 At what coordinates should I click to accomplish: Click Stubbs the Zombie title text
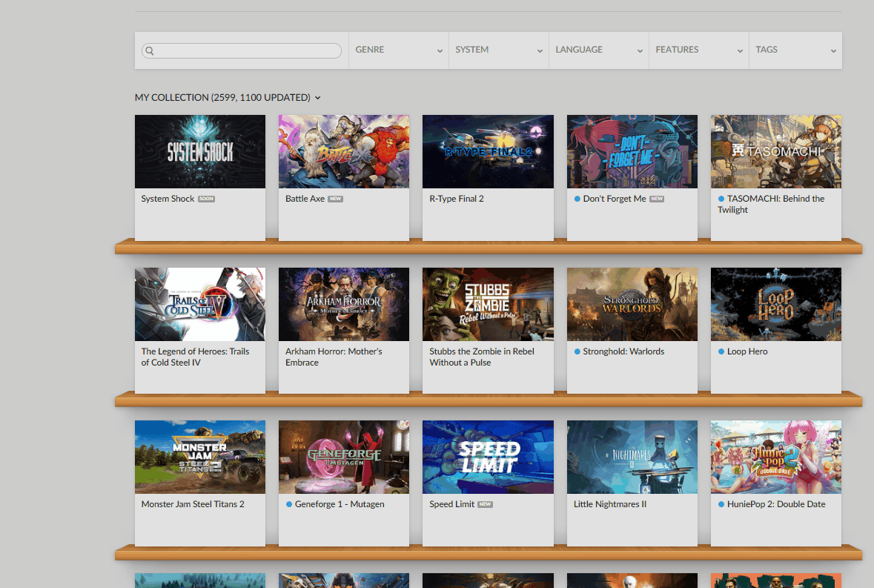(x=482, y=357)
